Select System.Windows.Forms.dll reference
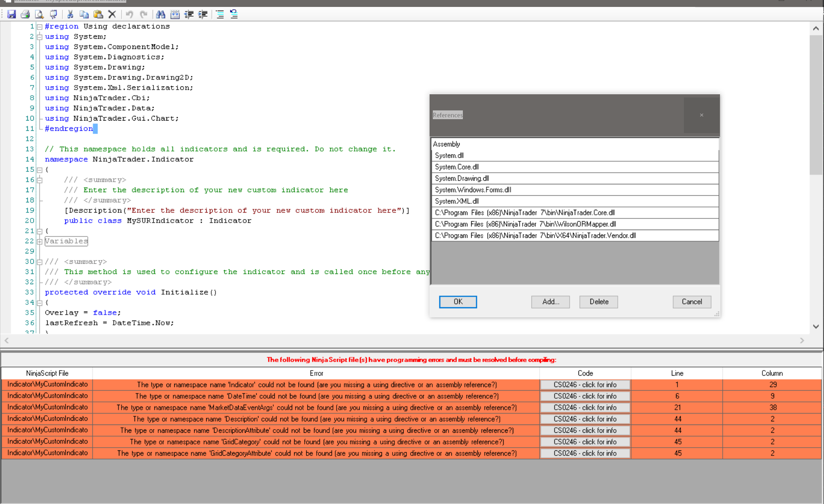Image resolution: width=824 pixels, height=504 pixels. click(575, 190)
